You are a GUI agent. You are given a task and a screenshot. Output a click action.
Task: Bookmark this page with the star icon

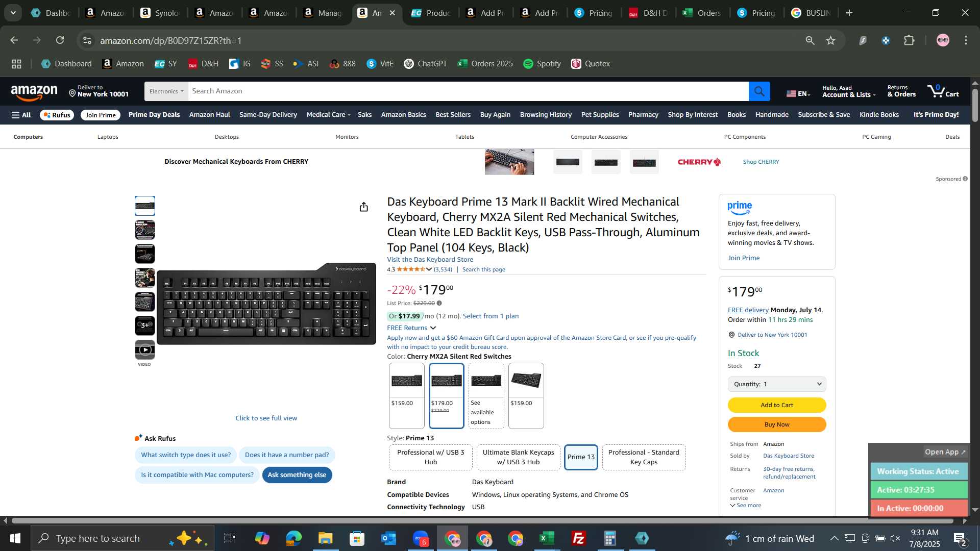830,40
